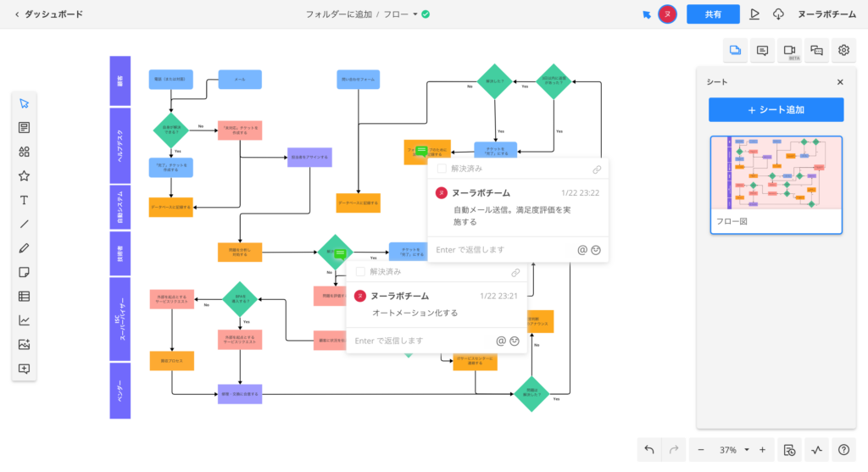Check 解決済み on the lower comment

click(360, 272)
